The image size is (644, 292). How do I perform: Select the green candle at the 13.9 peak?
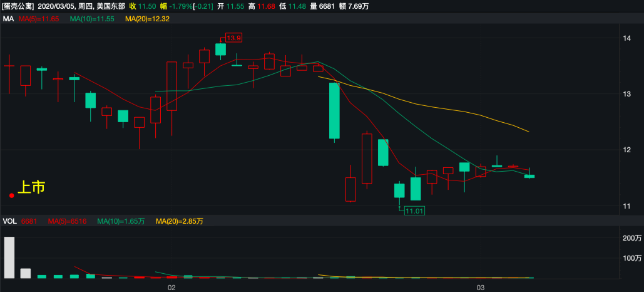point(220,49)
